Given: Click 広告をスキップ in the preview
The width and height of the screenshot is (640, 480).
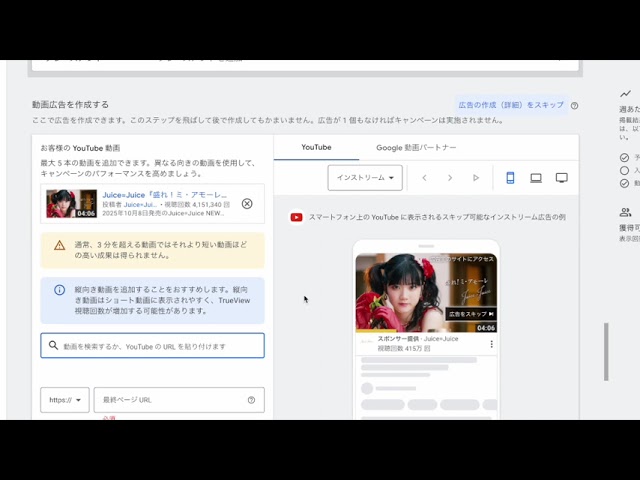Looking at the screenshot, I should pos(470,314).
